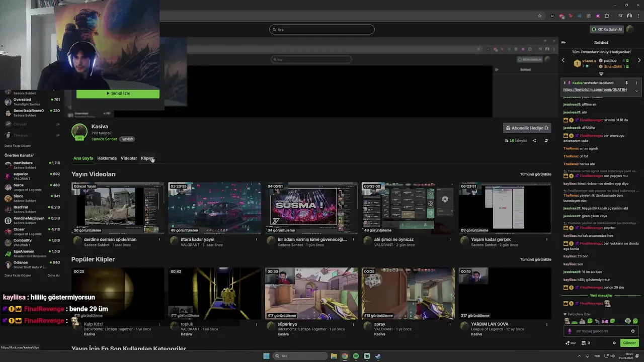Open pinned message three-dot options

[x=636, y=83]
